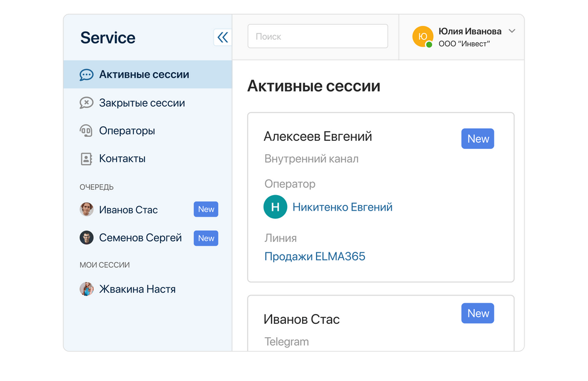Open the Продажи ELMA365 line link

(315, 256)
